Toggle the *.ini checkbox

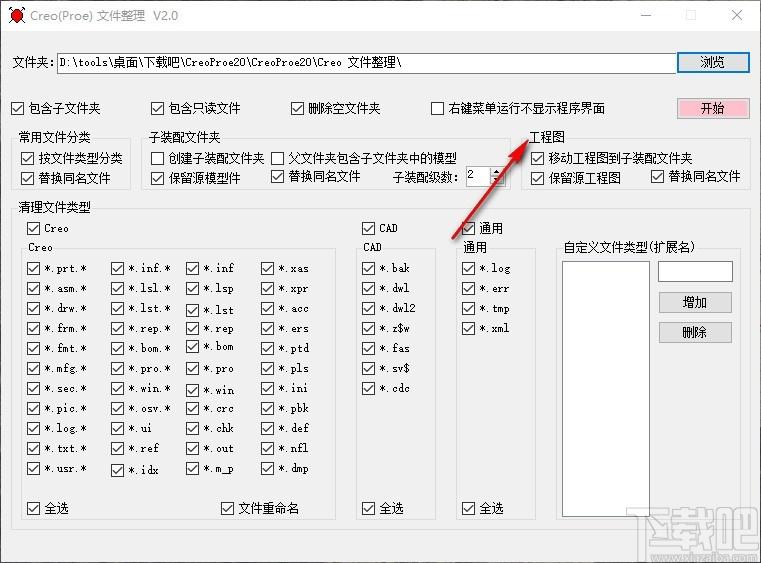[267, 388]
